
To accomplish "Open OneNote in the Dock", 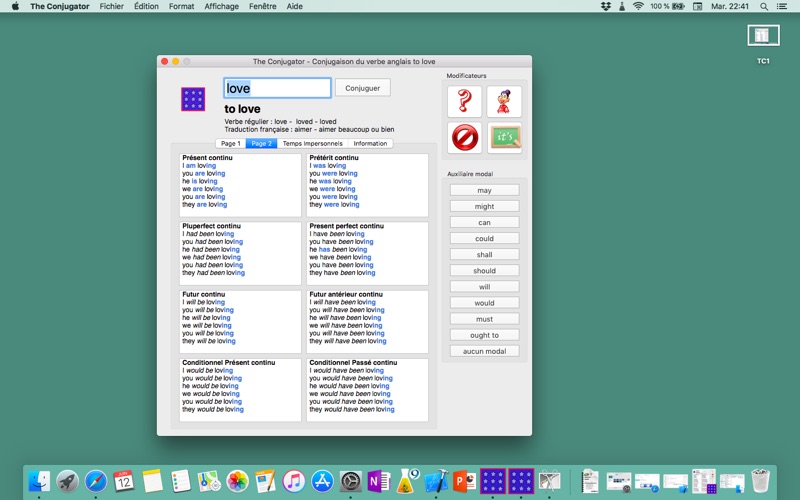I will (x=379, y=481).
